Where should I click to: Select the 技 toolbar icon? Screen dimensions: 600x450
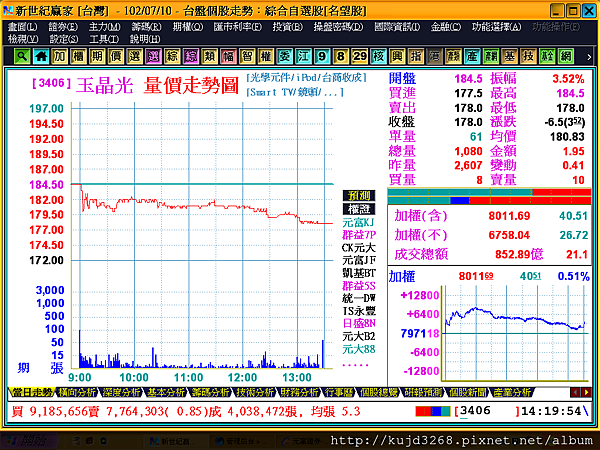coord(528,57)
